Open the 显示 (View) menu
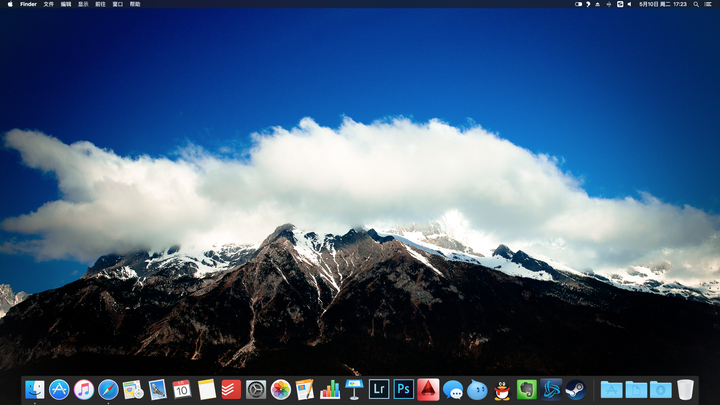The width and height of the screenshot is (720, 405). (83, 4)
